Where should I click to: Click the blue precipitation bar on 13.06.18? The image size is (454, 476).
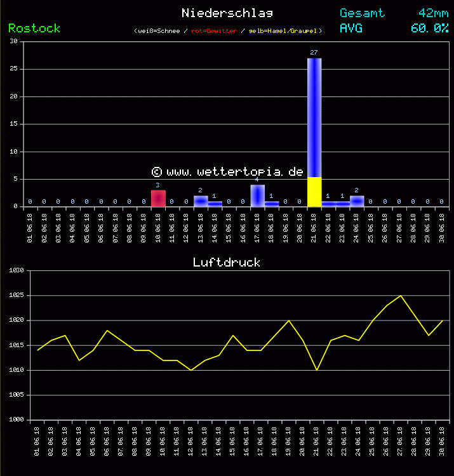(201, 201)
